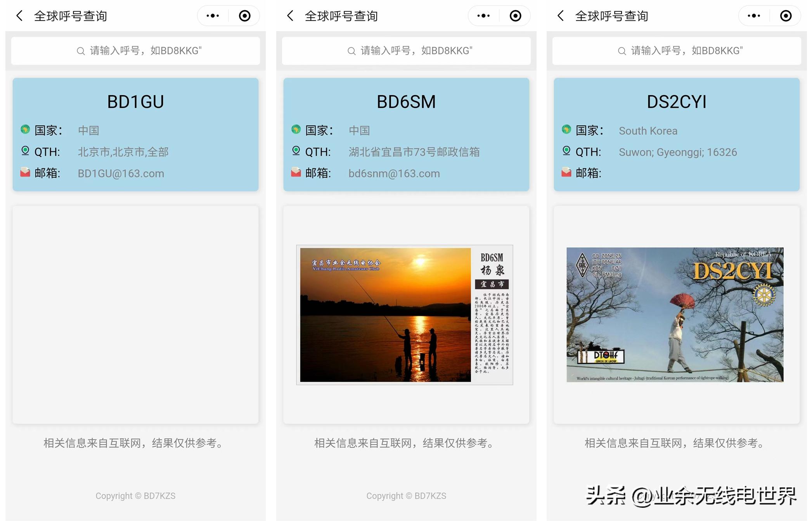Click the location pin icon next to QTH on BD6SM card
Screen dimensions: 812x521
point(296,151)
